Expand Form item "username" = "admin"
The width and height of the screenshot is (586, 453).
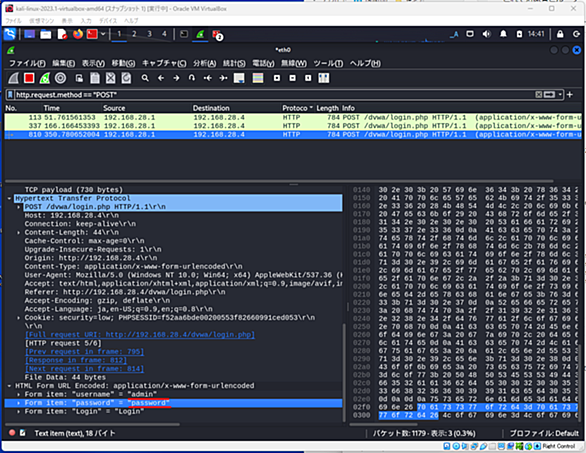point(18,394)
